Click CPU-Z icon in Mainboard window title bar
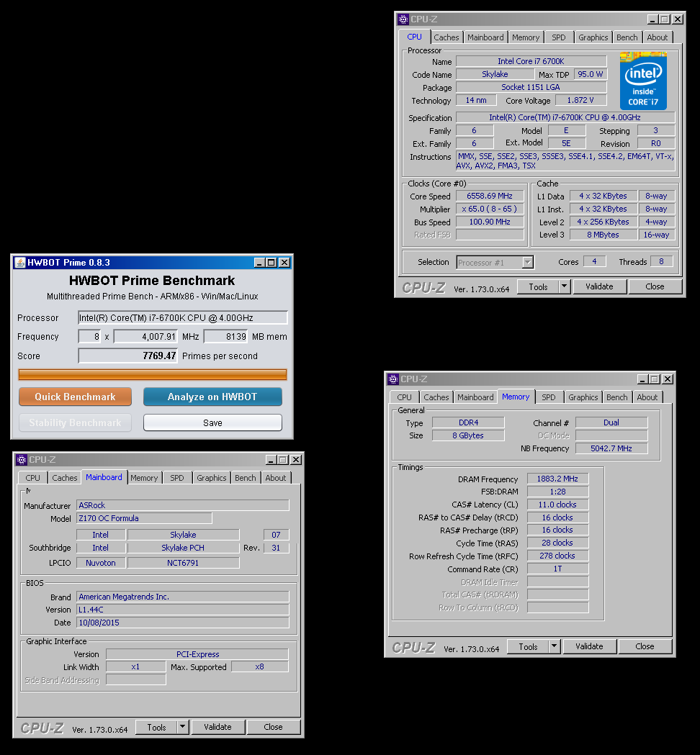Viewport: 700px width, 755px height. pos(21,460)
